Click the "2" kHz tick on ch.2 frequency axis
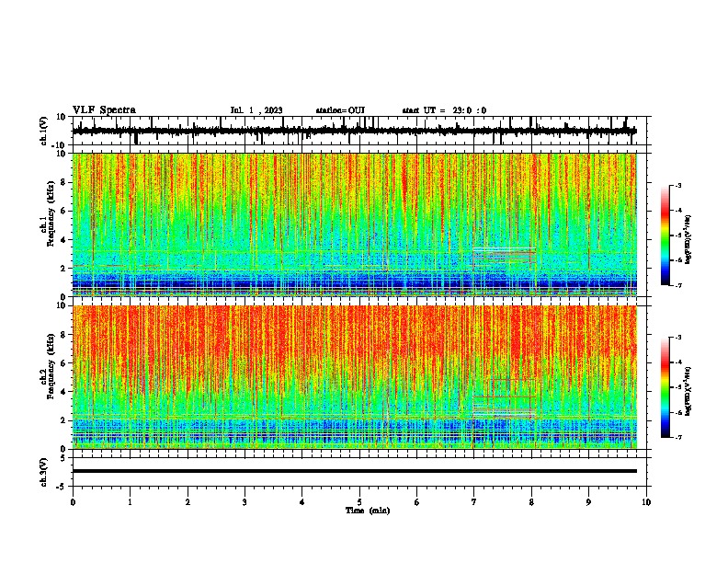Viewport: 728px width, 563px height. [x=64, y=420]
